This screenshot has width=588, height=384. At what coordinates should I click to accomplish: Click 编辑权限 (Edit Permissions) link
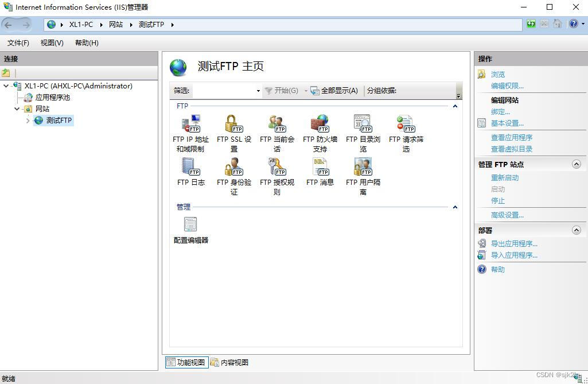[x=507, y=86]
